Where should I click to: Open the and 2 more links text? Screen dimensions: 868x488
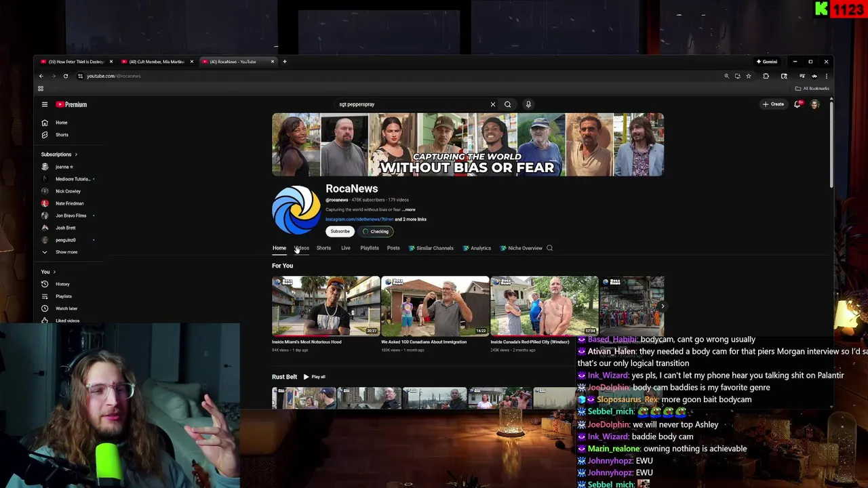pyautogui.click(x=411, y=220)
